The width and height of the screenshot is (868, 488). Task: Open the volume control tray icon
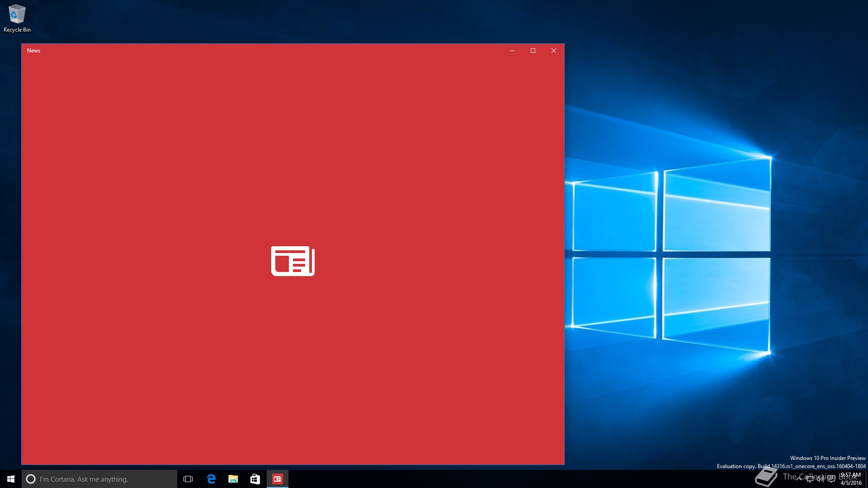(820, 479)
